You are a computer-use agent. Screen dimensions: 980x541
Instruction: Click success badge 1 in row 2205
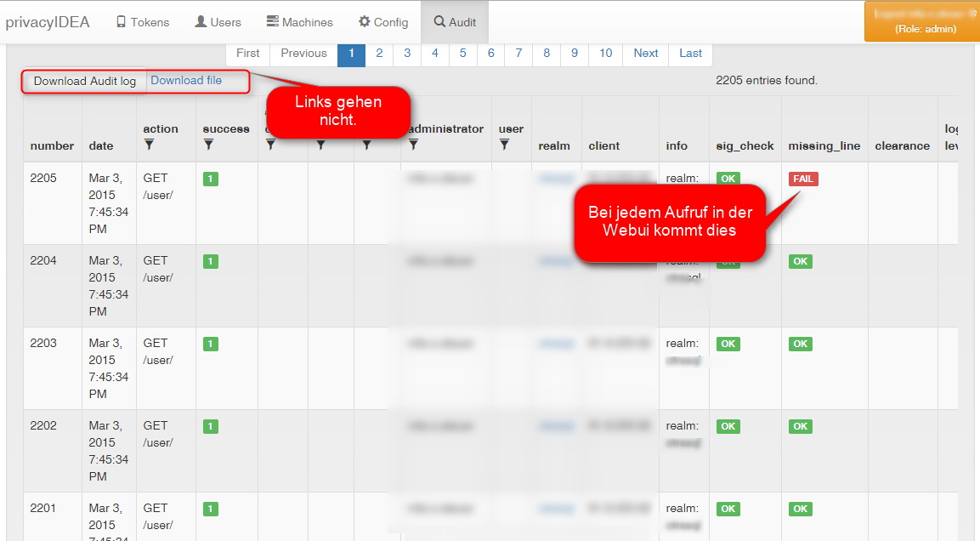211,179
